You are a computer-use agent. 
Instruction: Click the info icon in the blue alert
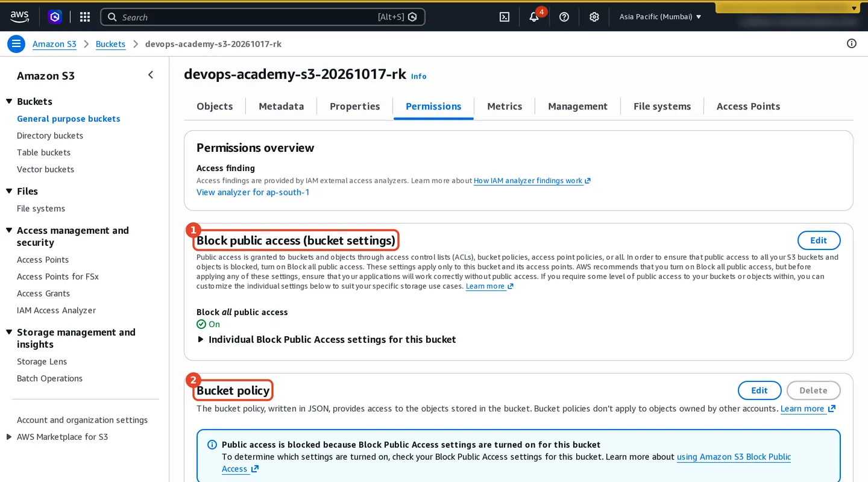[x=212, y=445]
